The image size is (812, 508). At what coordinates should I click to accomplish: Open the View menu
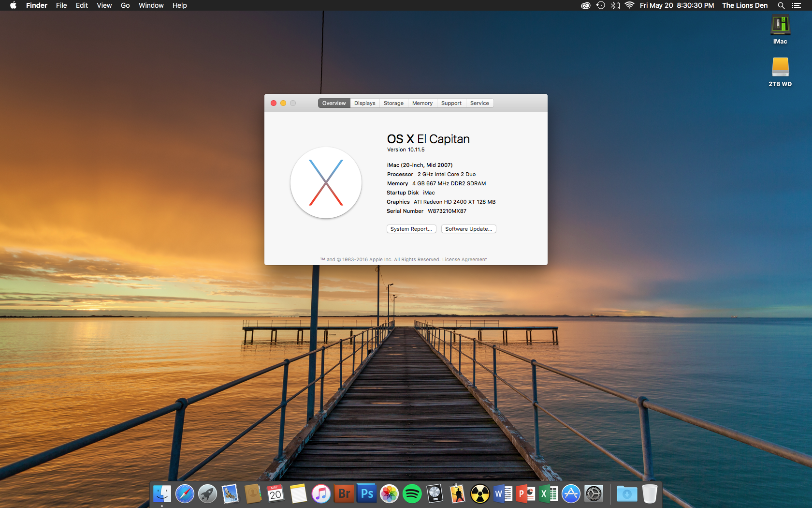click(x=104, y=5)
